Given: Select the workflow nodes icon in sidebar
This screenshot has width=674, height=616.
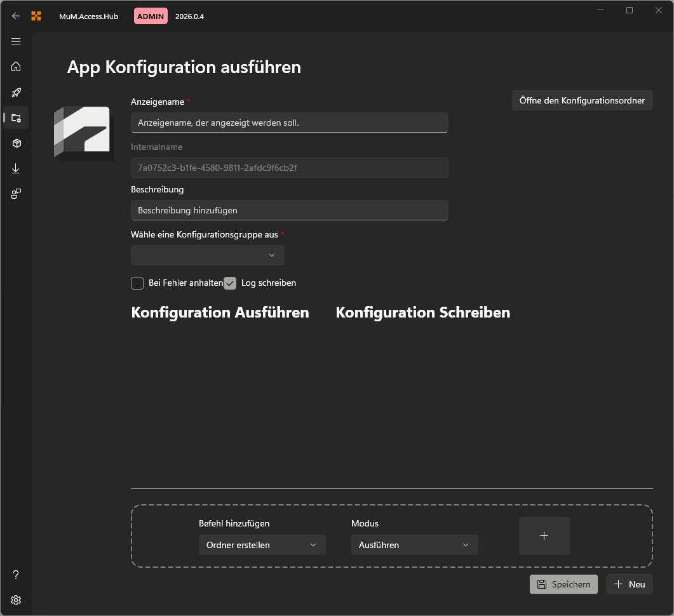Looking at the screenshot, I should [16, 194].
